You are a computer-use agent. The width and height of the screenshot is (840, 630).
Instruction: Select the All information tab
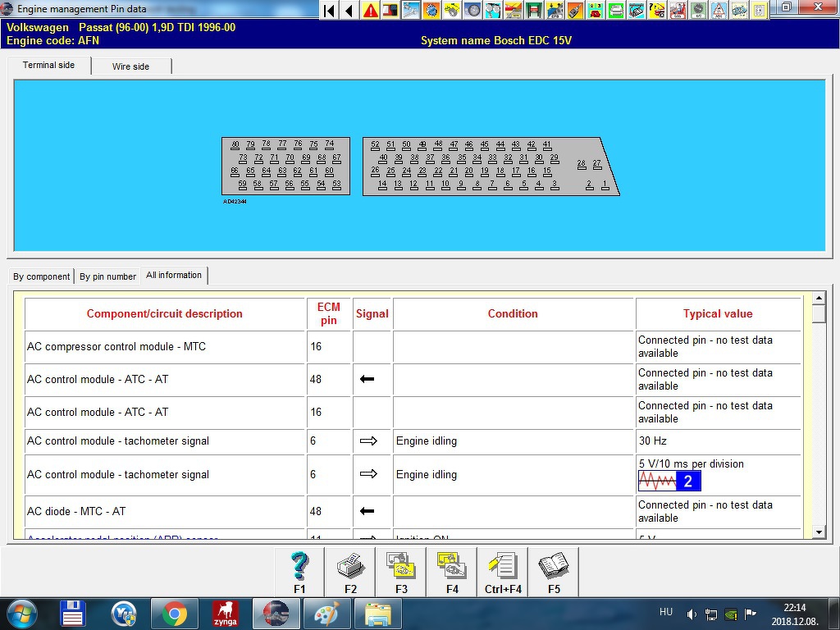pyautogui.click(x=174, y=275)
